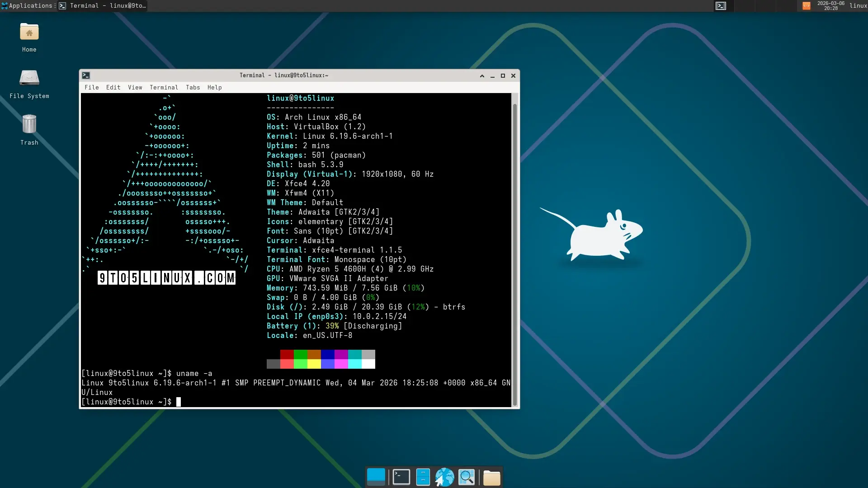Open the Web Browser globe icon in the dock

(x=444, y=477)
